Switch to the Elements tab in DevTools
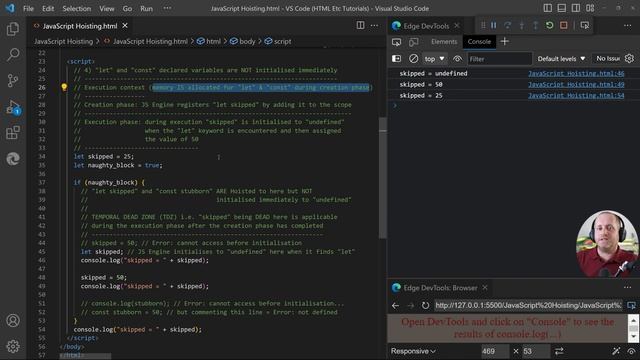 pos(444,42)
